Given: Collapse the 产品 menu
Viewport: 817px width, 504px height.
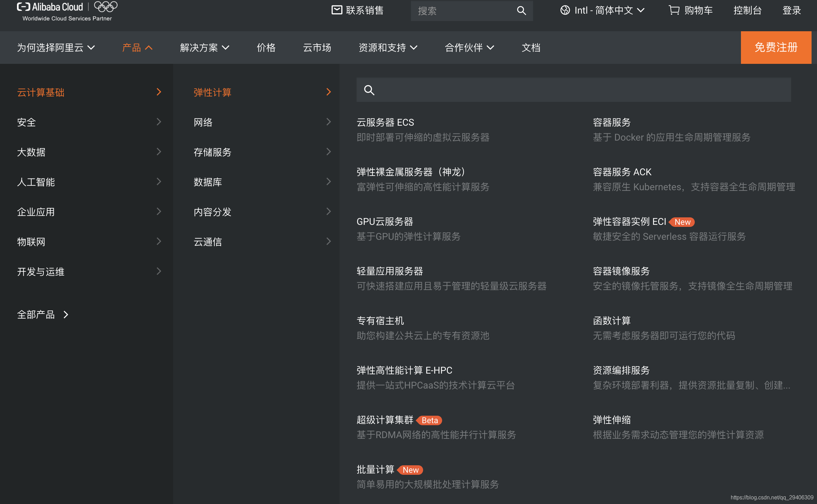Looking at the screenshot, I should [138, 48].
